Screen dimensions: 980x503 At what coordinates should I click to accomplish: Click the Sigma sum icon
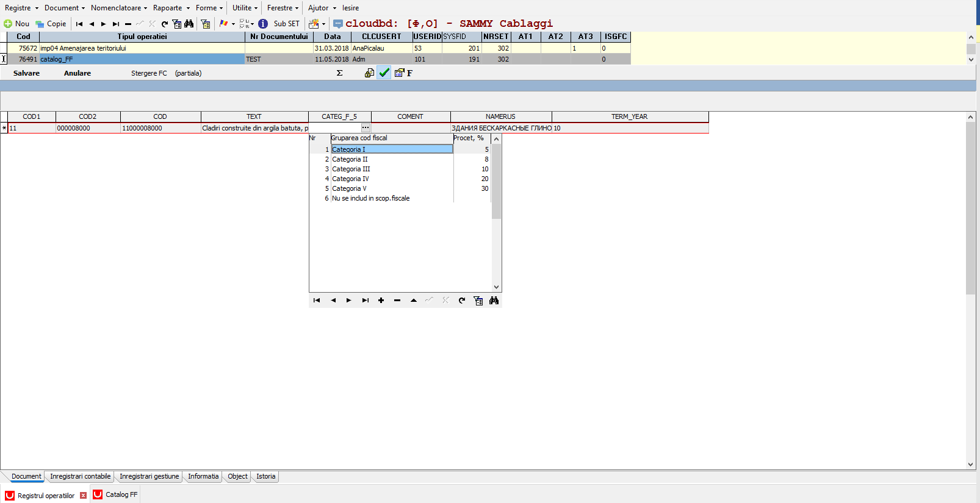pos(340,73)
